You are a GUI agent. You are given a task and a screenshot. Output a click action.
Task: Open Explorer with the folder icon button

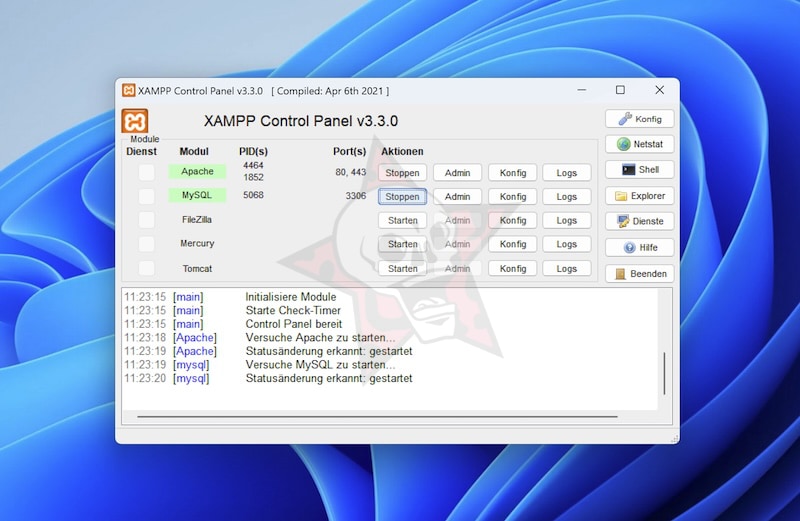639,195
